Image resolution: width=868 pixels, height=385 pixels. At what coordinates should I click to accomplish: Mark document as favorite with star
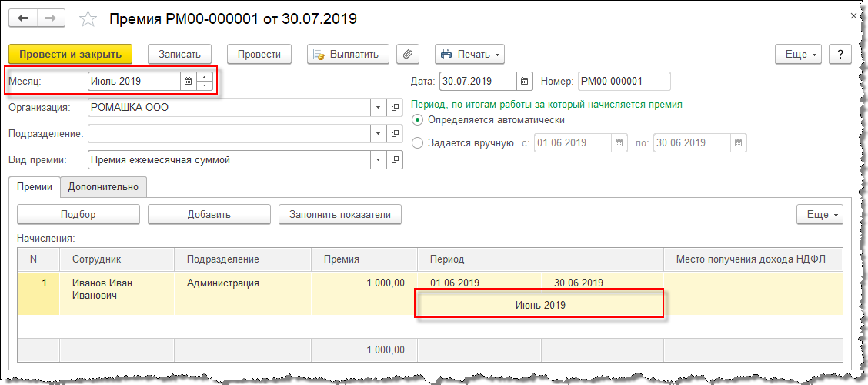click(x=88, y=18)
